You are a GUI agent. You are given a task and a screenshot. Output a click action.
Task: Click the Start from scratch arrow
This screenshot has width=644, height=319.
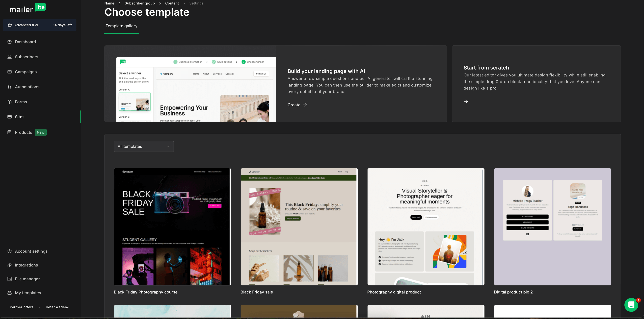point(466,101)
